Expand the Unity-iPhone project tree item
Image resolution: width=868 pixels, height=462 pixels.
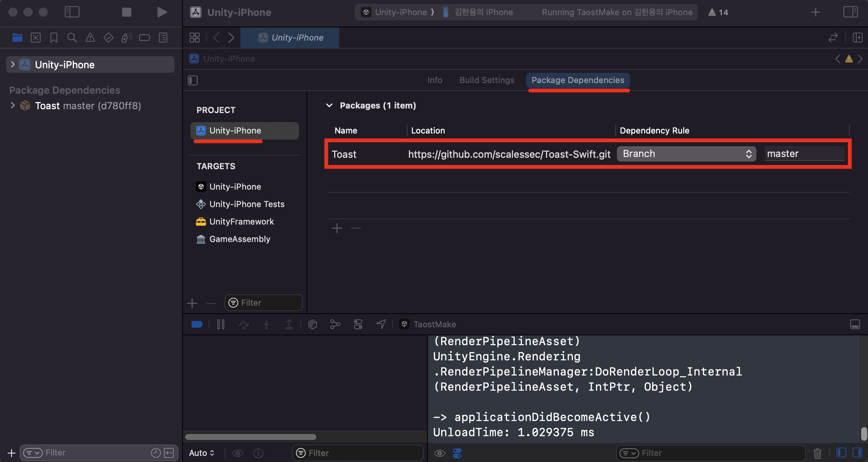coord(13,64)
